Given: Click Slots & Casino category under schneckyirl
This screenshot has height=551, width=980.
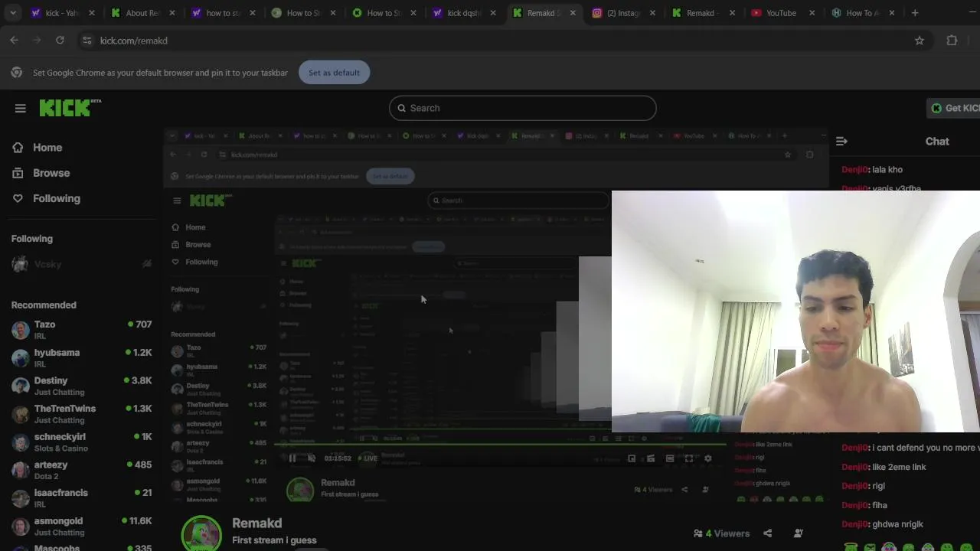Looking at the screenshot, I should pyautogui.click(x=61, y=448).
